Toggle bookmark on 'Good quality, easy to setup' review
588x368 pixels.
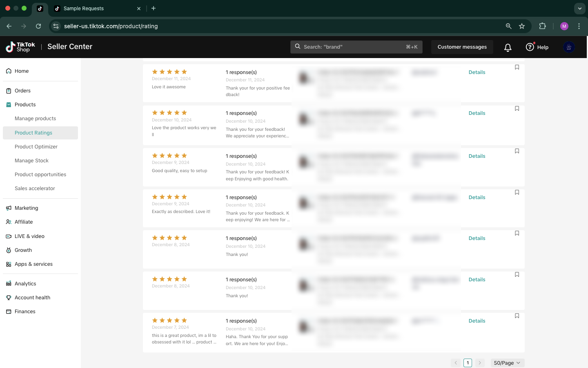coord(517,151)
